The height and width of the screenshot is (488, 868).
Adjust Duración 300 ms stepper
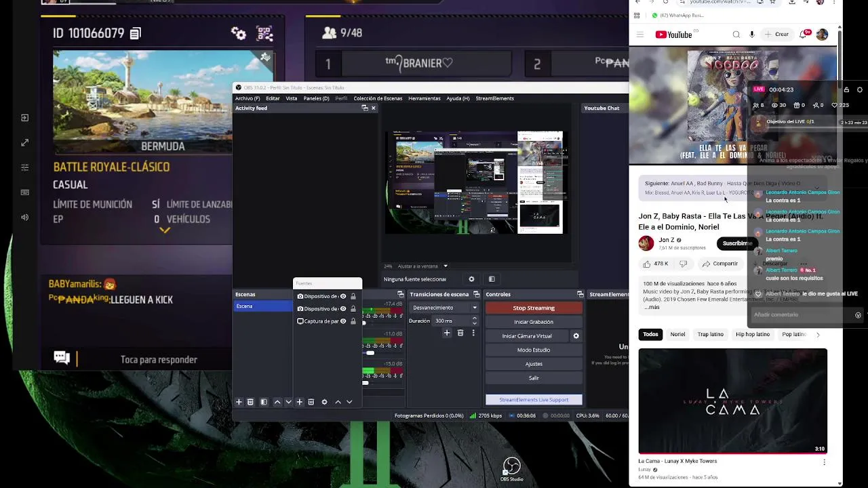474,321
